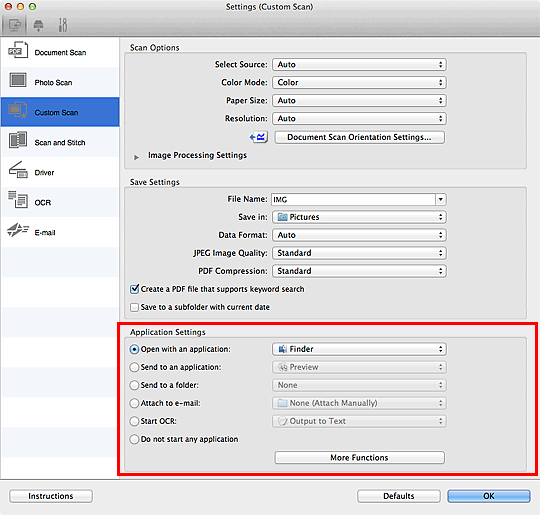Expand Image Processing Settings triangle
The height and width of the screenshot is (515, 540).
136,157
